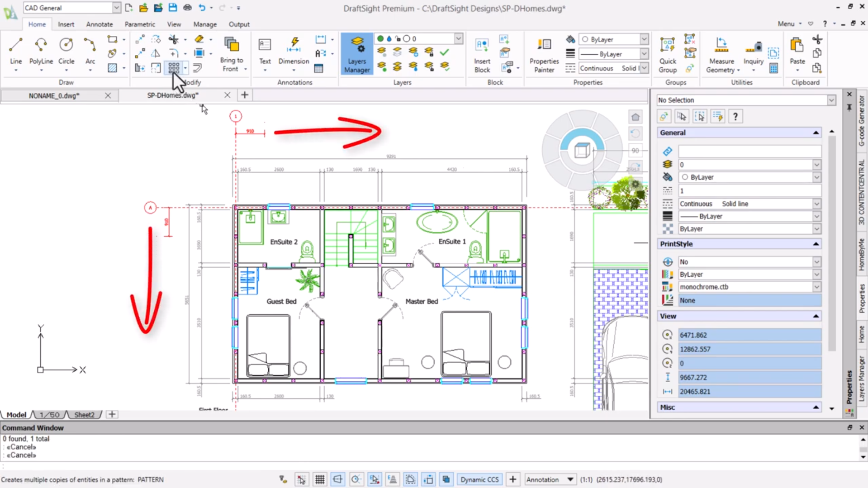
Task: Click the Insert Block tool
Action: coord(482,54)
